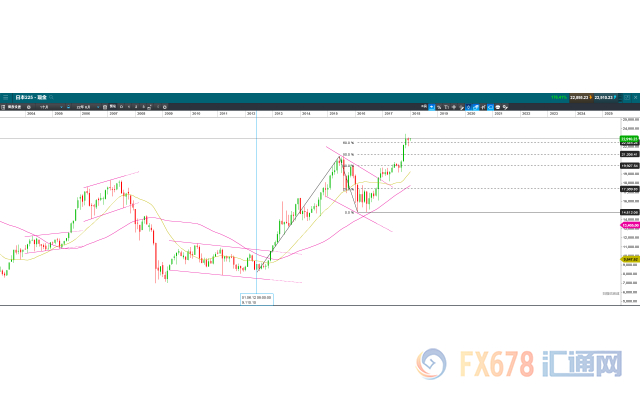Click the icon at top-right of title bar
The image size is (640, 400).
(633, 96)
